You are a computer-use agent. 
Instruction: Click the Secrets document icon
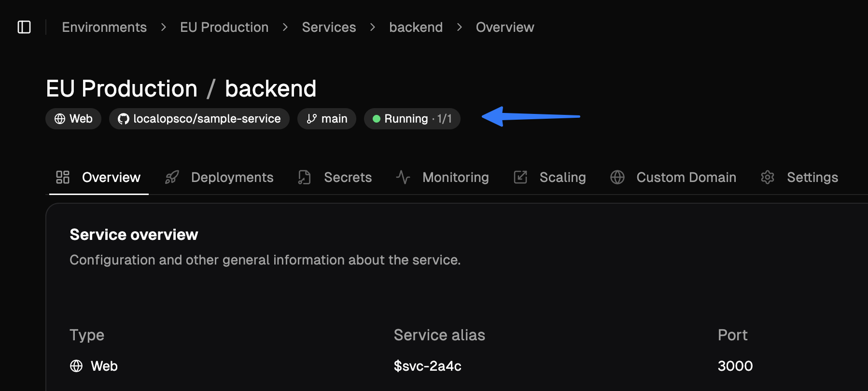point(304,177)
